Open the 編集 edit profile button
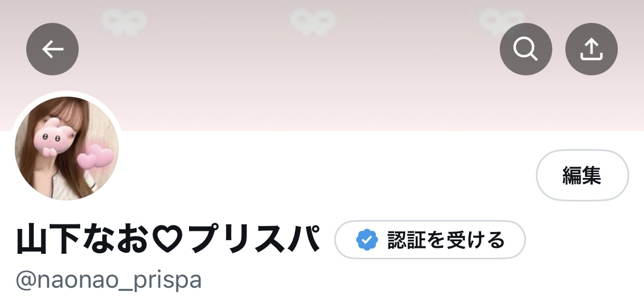Image resolution: width=644 pixels, height=297 pixels. pos(582,175)
